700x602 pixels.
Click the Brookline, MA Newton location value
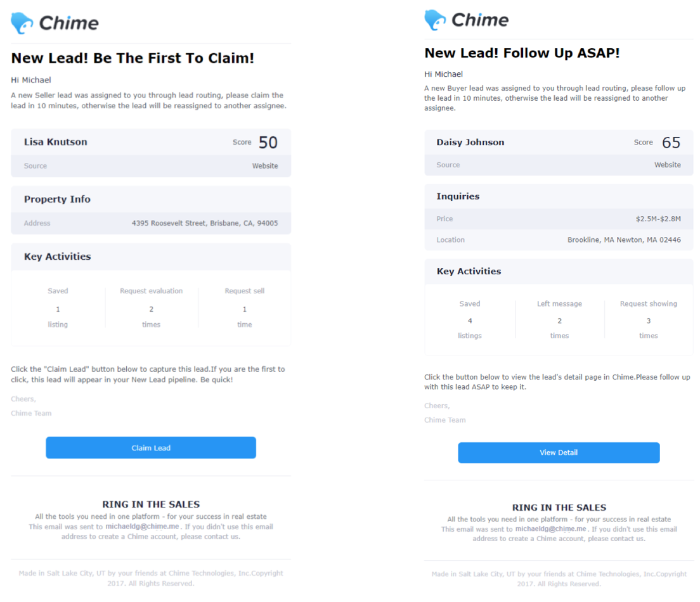624,240
